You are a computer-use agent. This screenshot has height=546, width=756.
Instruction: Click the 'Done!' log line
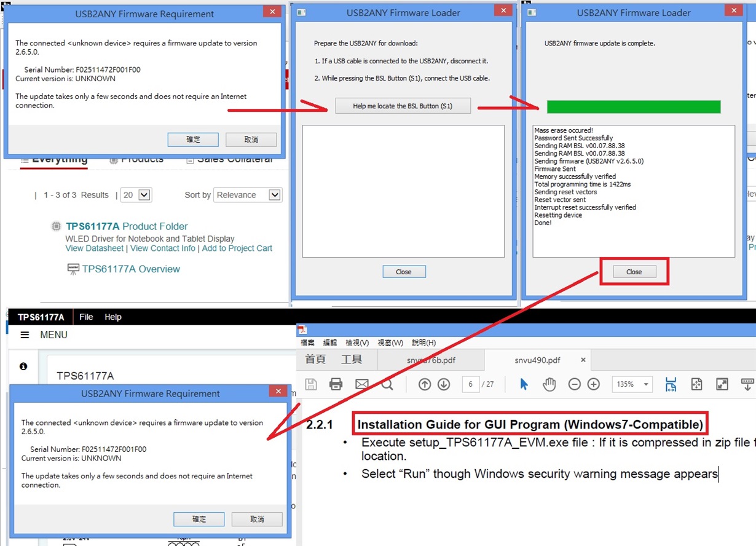543,223
